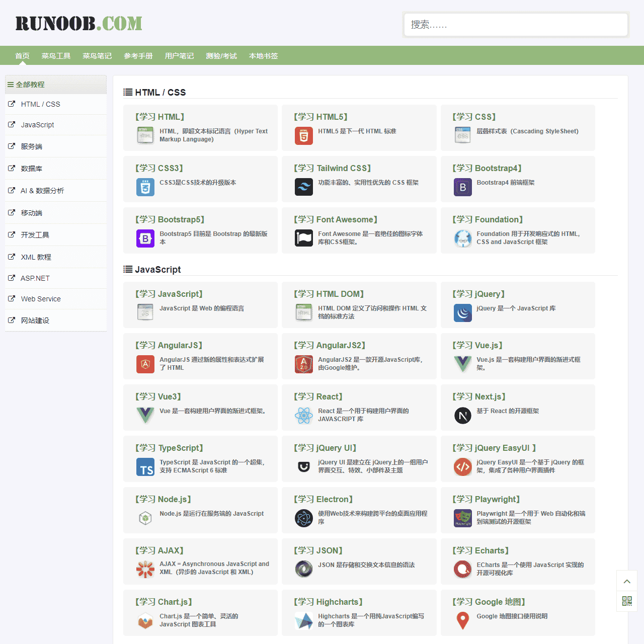Click the TypeScript TS icon
This screenshot has width=644, height=644.
pyautogui.click(x=145, y=467)
